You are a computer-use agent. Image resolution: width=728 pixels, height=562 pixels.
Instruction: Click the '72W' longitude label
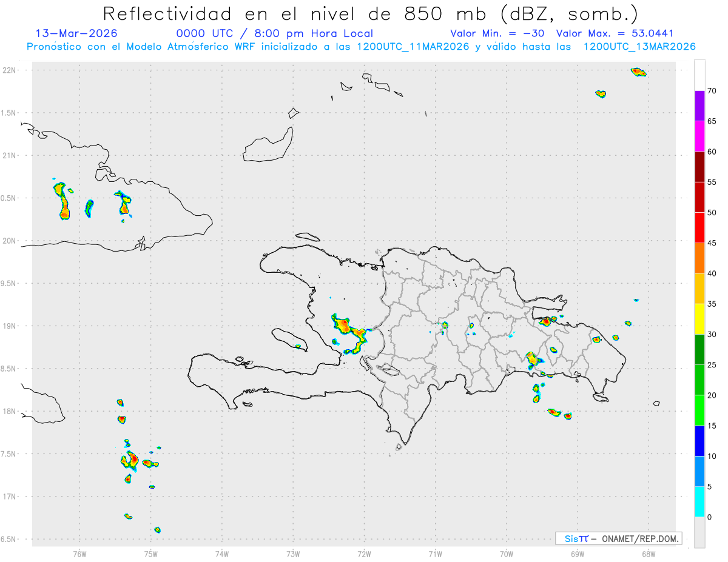(364, 554)
